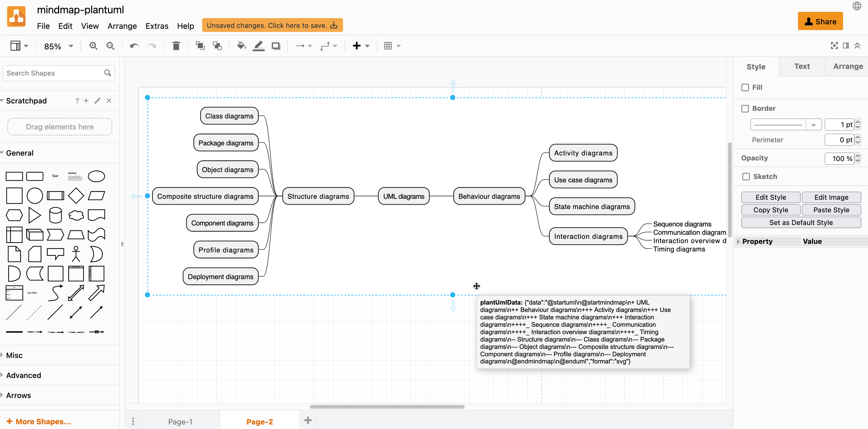868x429 pixels.
Task: Expand the Arrows shape section
Action: [19, 395]
